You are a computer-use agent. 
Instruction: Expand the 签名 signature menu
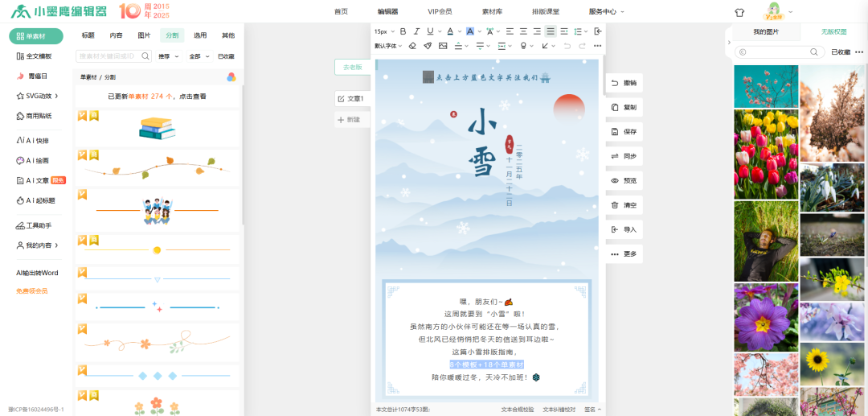[x=592, y=410]
